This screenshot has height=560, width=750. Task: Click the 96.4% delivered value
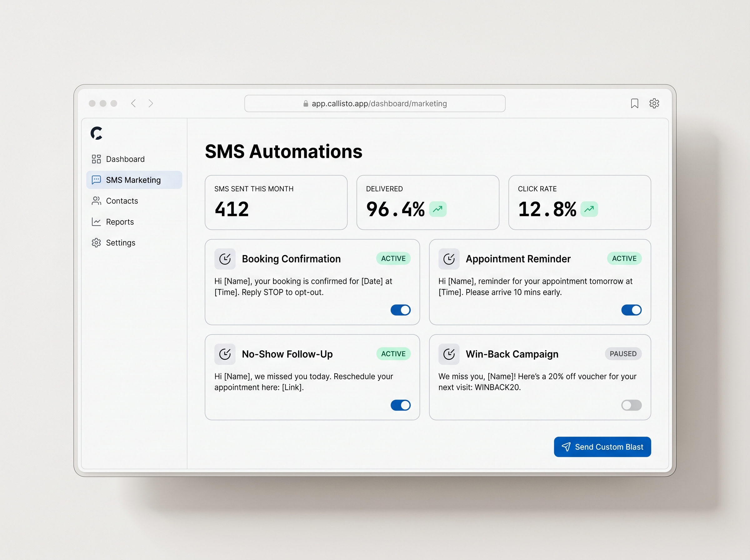click(x=396, y=209)
